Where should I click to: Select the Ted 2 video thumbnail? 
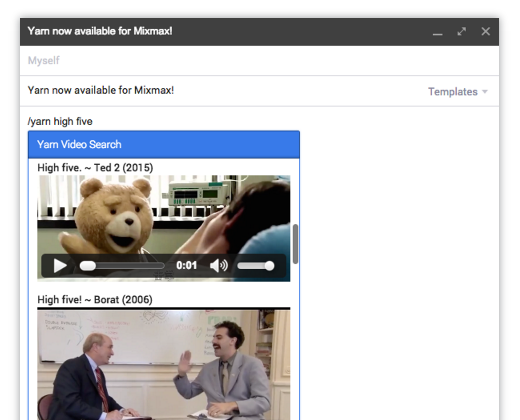pos(164,228)
